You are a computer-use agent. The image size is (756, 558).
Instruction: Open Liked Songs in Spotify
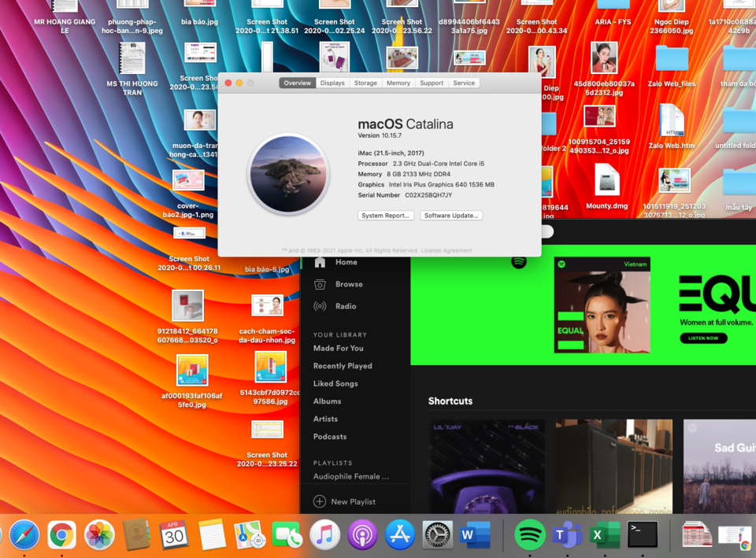pos(335,383)
